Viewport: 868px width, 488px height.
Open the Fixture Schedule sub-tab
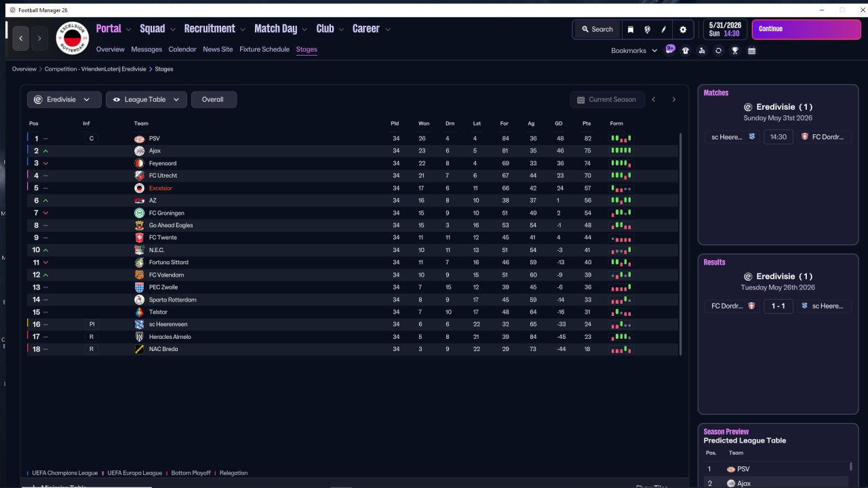pos(264,49)
